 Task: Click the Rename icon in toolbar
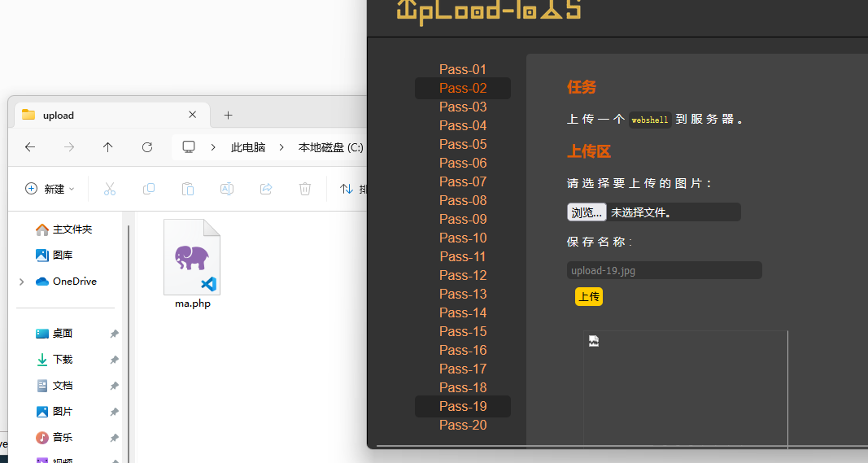(x=227, y=189)
